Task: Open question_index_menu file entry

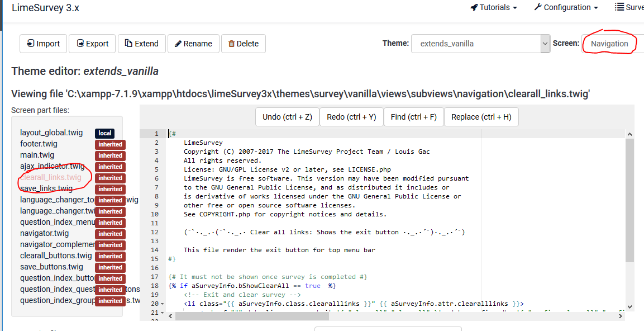Action: click(58, 222)
